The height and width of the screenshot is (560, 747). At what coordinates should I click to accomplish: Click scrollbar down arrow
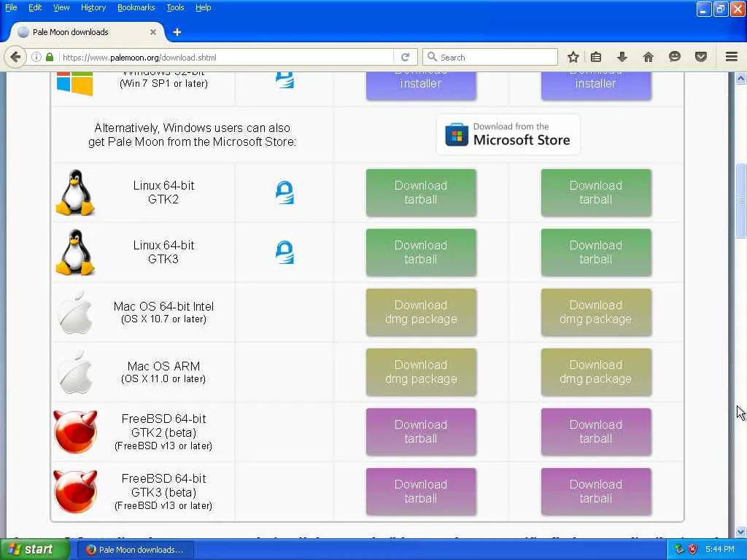(x=741, y=532)
